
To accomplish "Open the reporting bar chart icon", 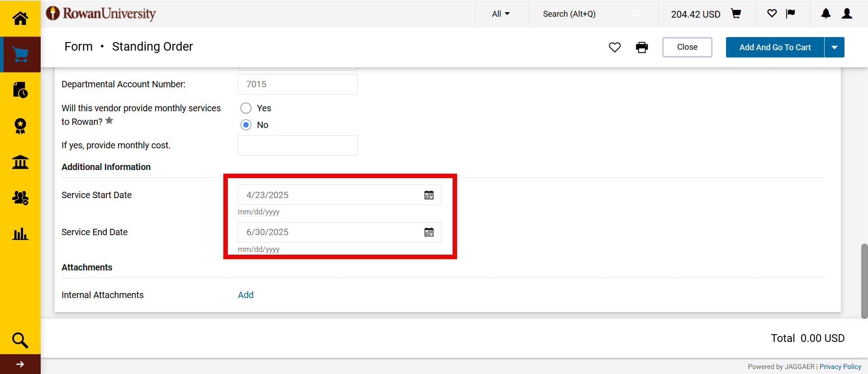I will (20, 234).
